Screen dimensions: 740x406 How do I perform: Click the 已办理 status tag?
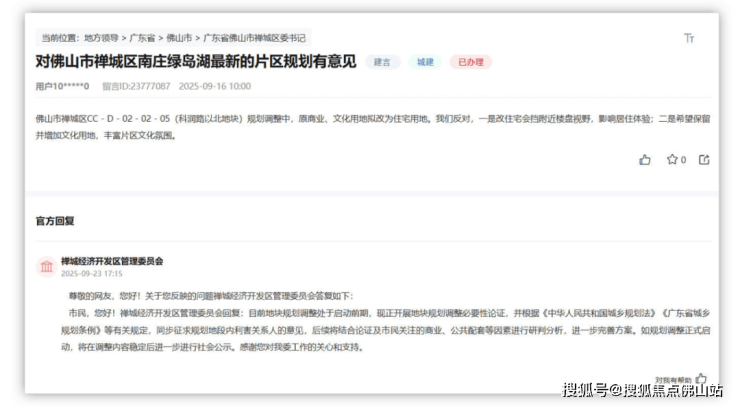470,62
